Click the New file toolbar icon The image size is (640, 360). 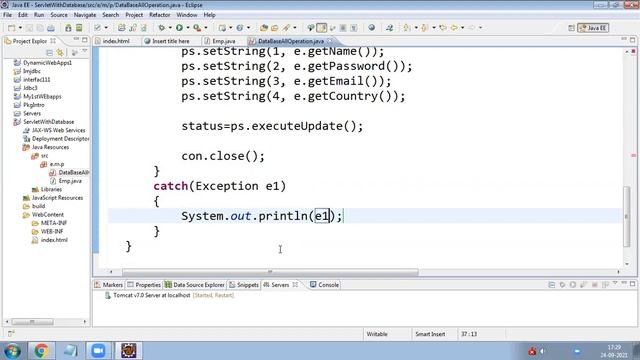[11, 28]
